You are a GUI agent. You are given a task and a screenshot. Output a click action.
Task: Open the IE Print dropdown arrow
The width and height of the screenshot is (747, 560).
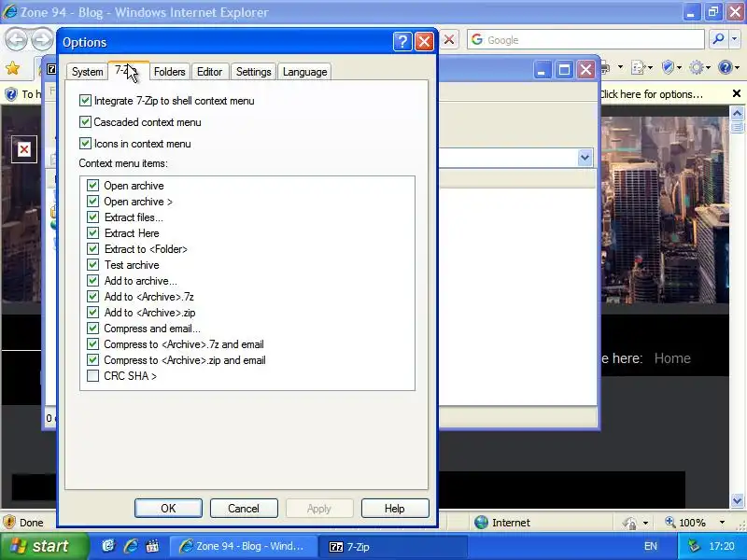coord(620,67)
